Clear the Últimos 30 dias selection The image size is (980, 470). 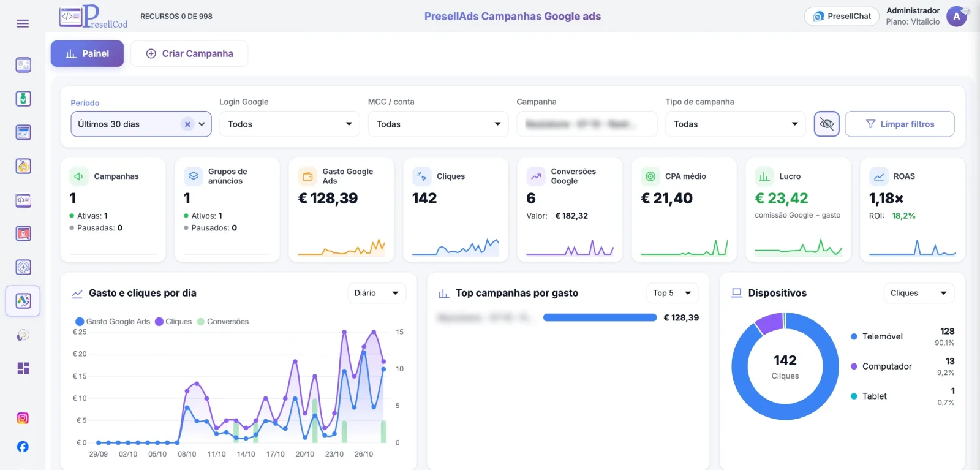tap(187, 124)
